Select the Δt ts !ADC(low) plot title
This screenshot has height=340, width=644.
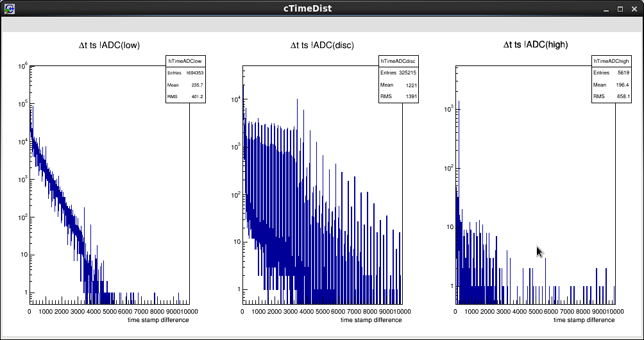click(109, 45)
